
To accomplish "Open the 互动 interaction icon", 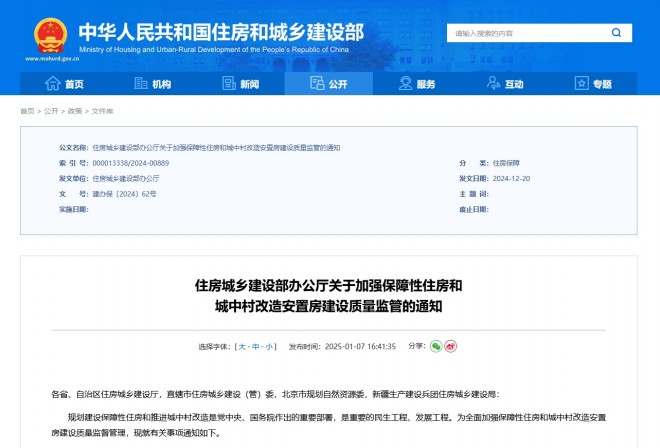I will coord(493,83).
